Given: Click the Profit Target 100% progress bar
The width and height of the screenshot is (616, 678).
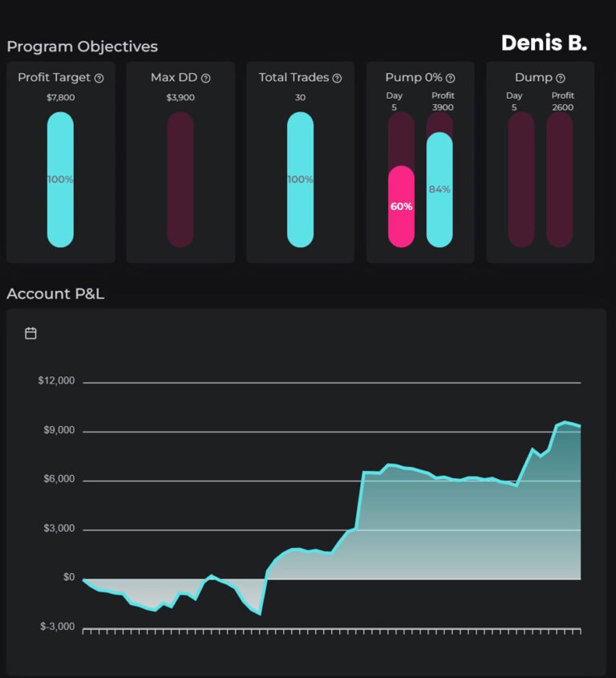Looking at the screenshot, I should [60, 180].
